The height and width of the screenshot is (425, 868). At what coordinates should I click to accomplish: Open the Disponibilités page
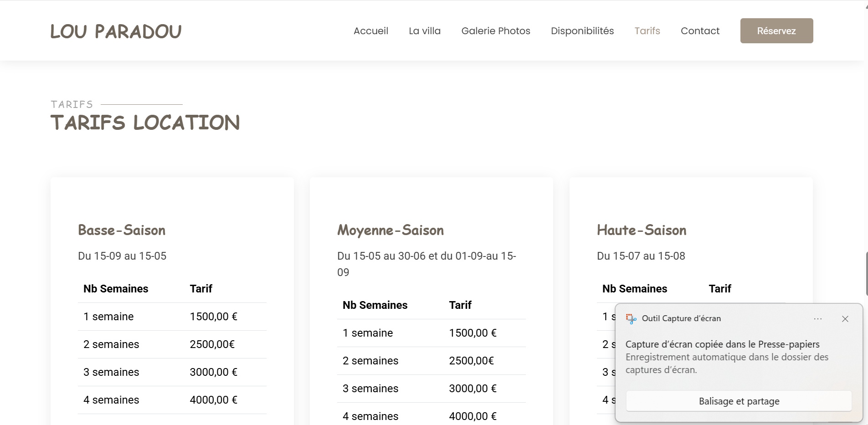(x=582, y=31)
